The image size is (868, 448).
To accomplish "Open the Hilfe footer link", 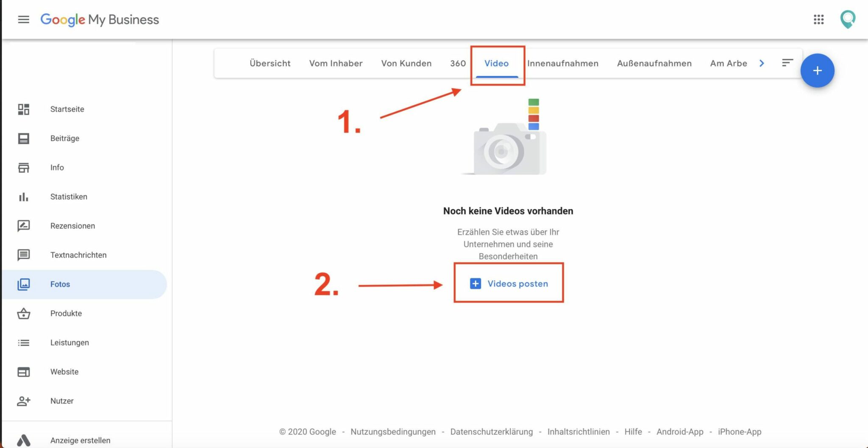I will click(x=633, y=431).
